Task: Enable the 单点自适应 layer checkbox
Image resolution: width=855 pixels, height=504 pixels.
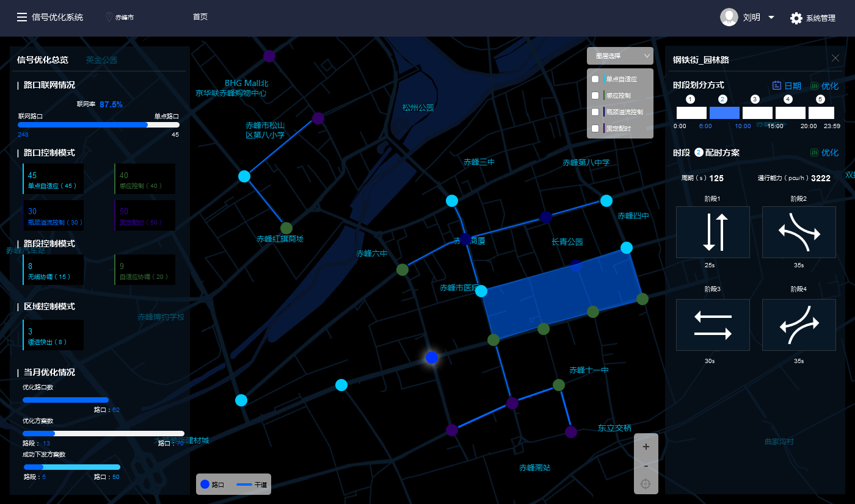Action: (595, 79)
